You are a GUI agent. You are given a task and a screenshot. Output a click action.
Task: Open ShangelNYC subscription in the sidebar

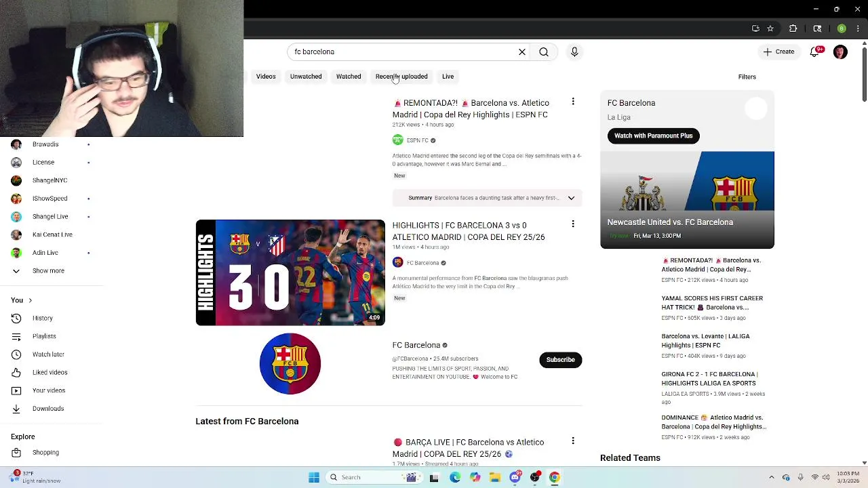[x=50, y=180]
